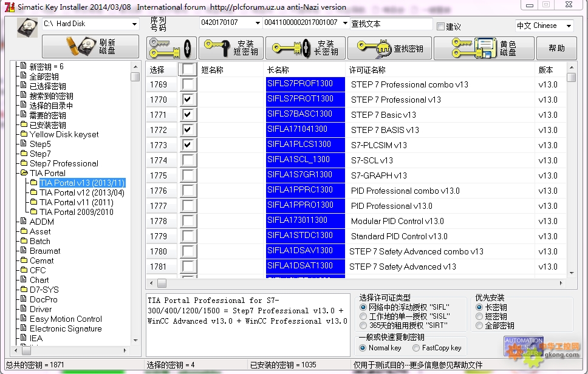This screenshot has width=588, height=374.
Task: Click the key table horizontal scrollbar right arrow
Action: point(561,283)
